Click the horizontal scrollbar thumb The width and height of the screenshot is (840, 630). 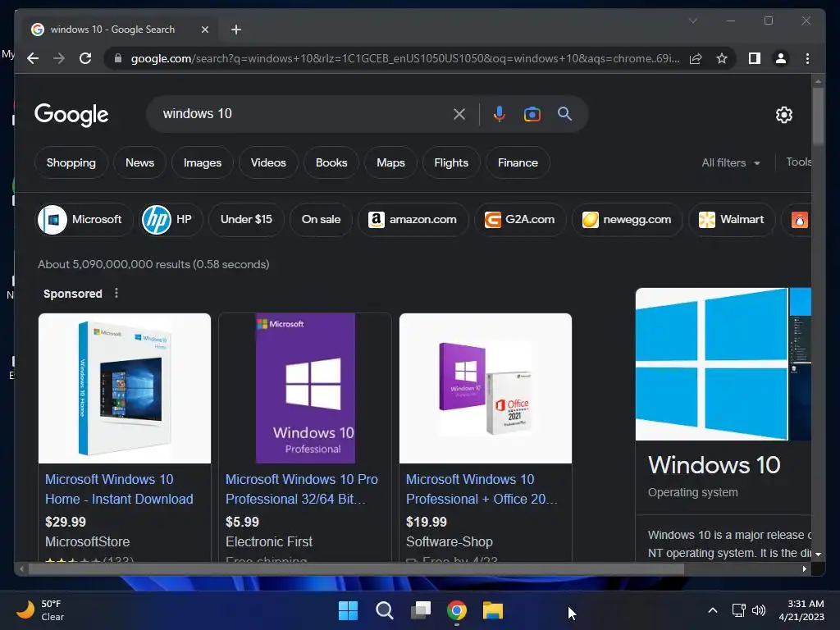[356, 569]
